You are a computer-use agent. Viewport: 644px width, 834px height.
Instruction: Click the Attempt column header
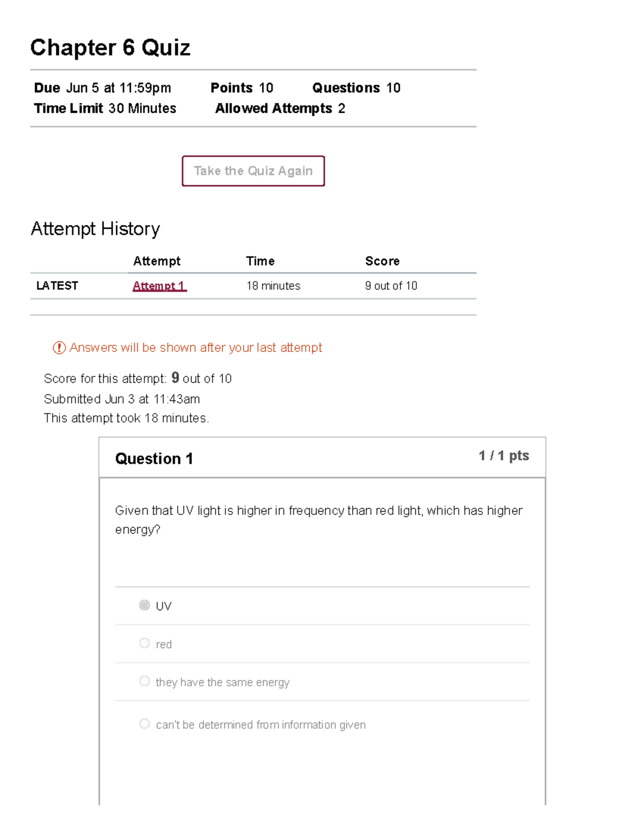coord(157,261)
